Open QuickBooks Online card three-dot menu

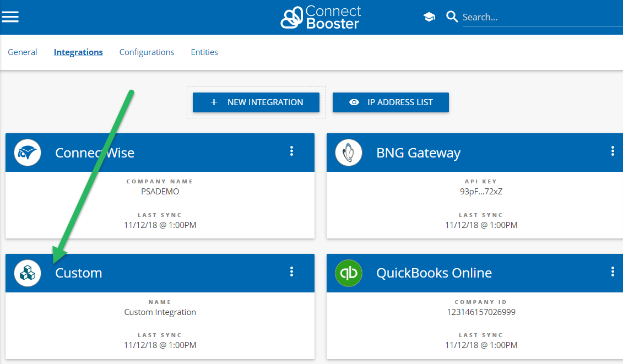coord(613,271)
